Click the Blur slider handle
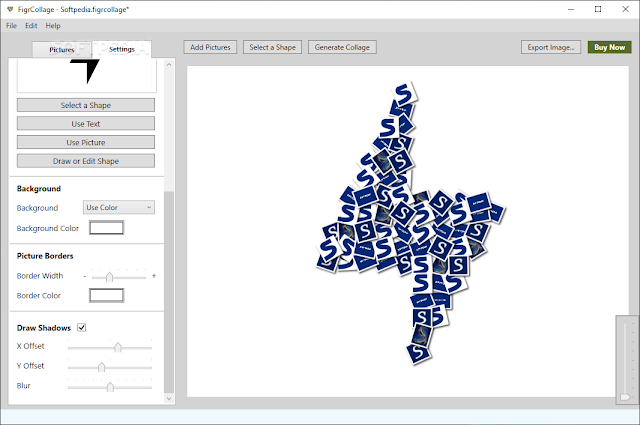This screenshot has width=640, height=425. pyautogui.click(x=110, y=387)
